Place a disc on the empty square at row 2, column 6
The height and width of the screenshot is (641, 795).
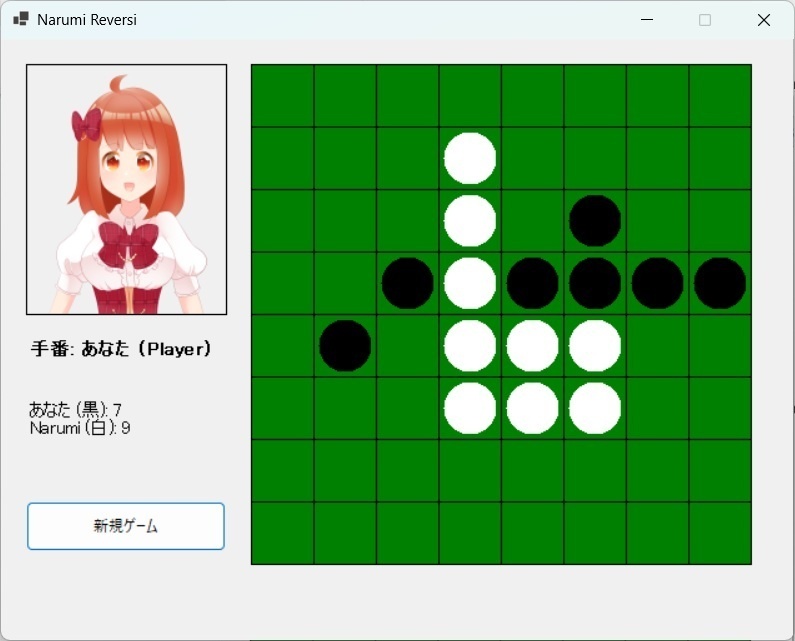595,158
